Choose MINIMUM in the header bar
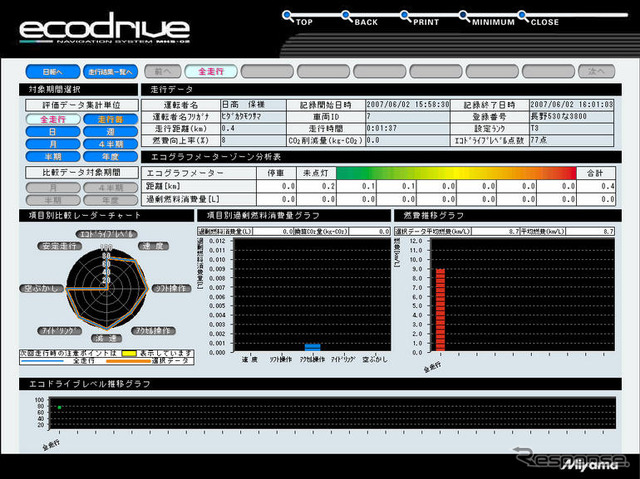The height and width of the screenshot is (479, 640). [487, 19]
